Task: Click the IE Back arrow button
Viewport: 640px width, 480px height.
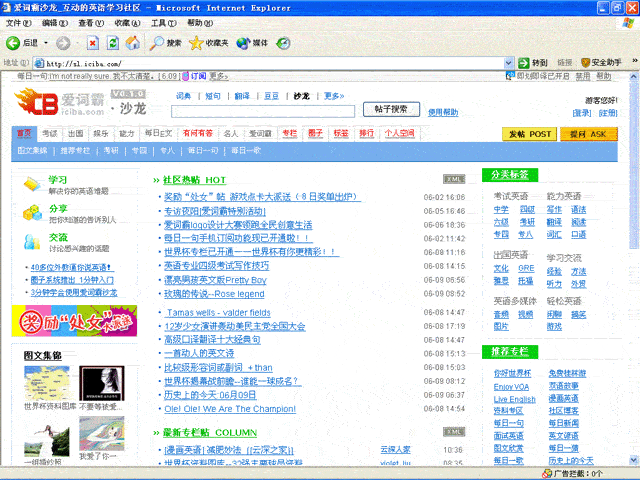Action: (x=13, y=43)
